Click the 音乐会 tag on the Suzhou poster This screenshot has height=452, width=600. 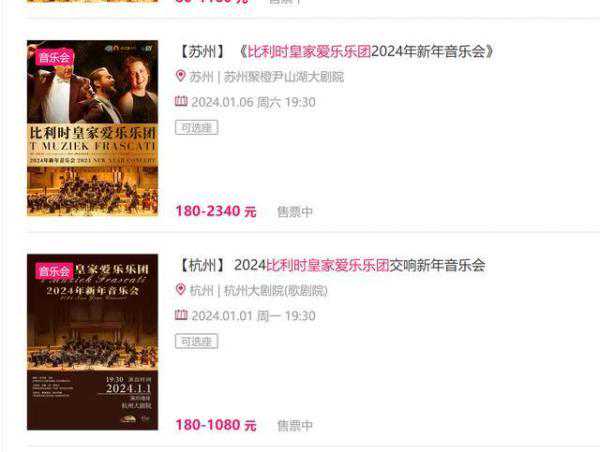[54, 58]
